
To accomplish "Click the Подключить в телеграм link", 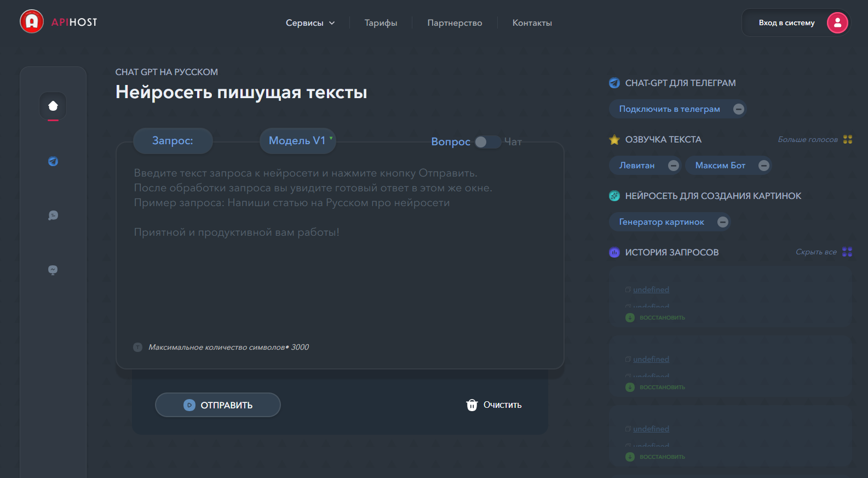I will tap(669, 109).
